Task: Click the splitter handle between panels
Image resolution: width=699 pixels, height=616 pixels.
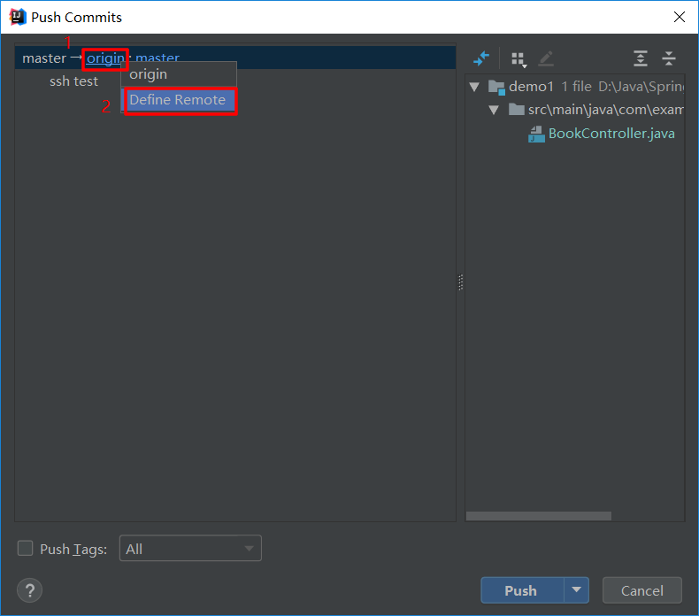Action: coord(460,282)
